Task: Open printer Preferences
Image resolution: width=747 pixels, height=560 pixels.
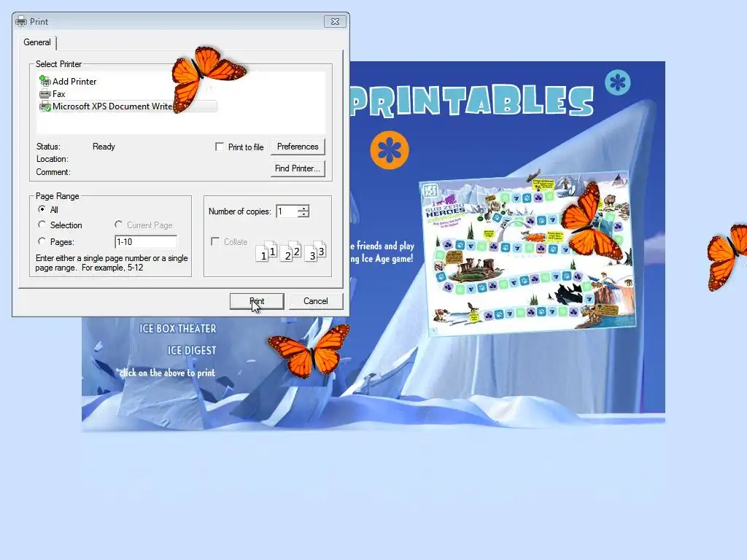Action: (298, 147)
